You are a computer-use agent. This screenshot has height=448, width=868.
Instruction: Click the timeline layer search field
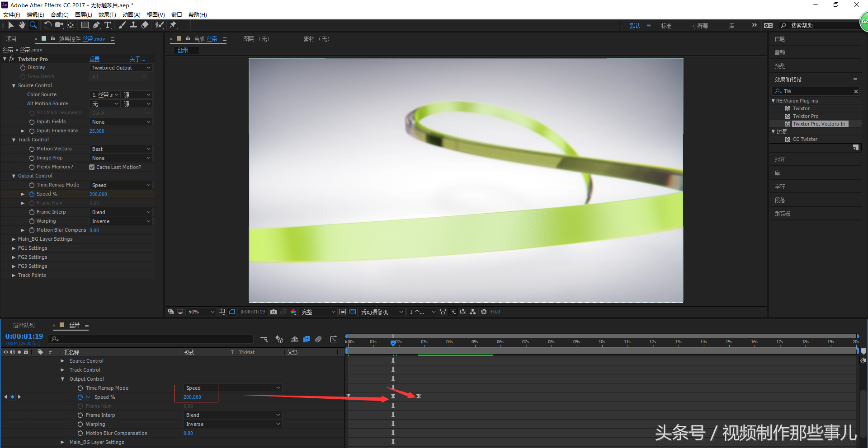(151, 339)
